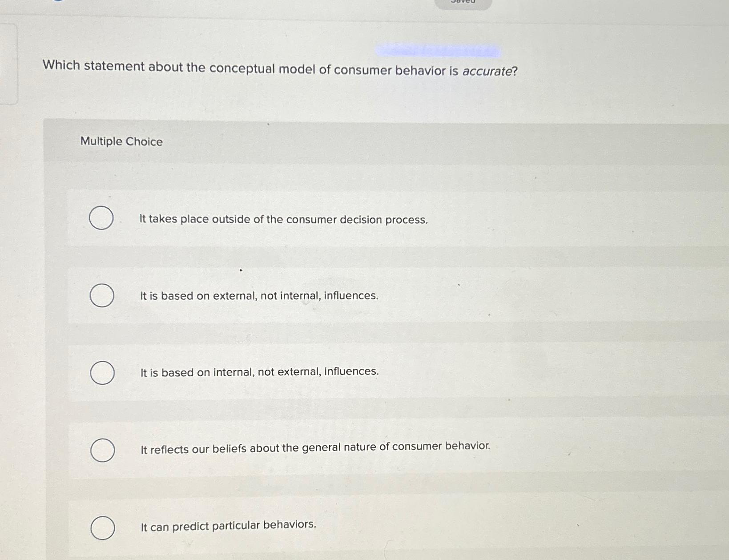Select radio button for 'It is based on external, not internal, influences'
Viewport: 729px width, 560px height.
(101, 294)
